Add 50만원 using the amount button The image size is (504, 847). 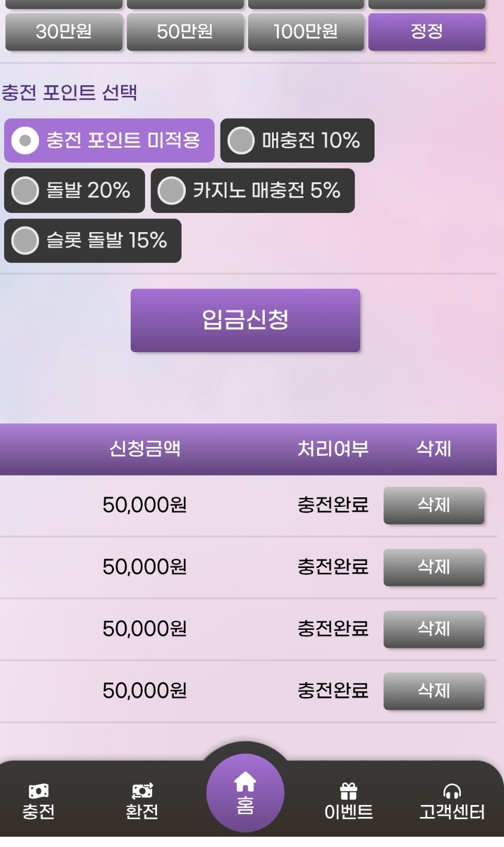(185, 32)
